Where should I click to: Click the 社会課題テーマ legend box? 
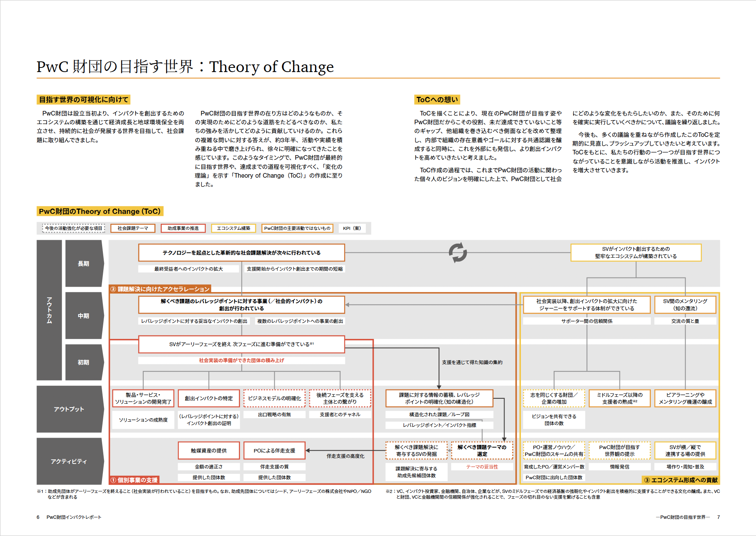click(133, 228)
